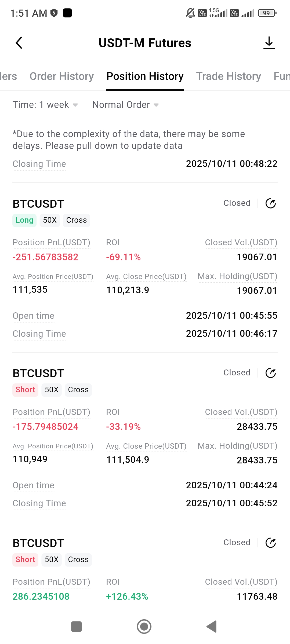The height and width of the screenshot is (644, 290).
Task: Tap share icon on -175.79 Short position
Action: coord(271,373)
